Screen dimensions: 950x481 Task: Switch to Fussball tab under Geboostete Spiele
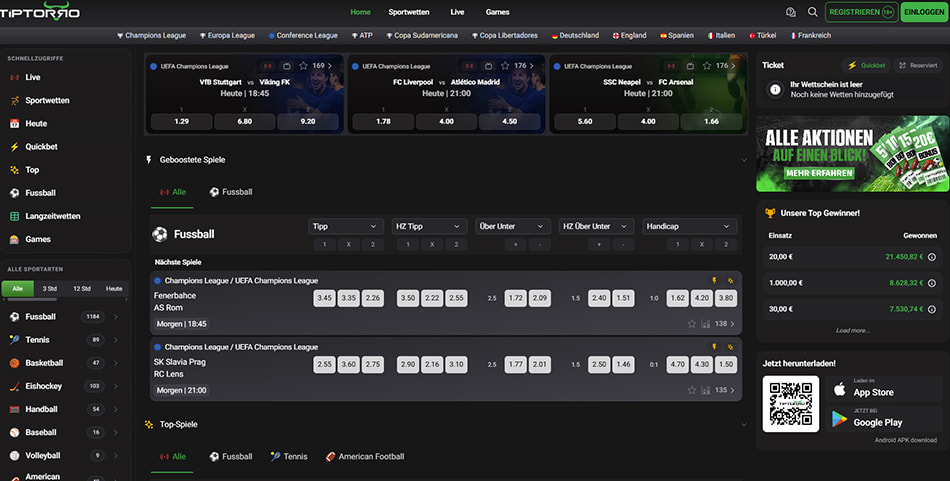[231, 192]
